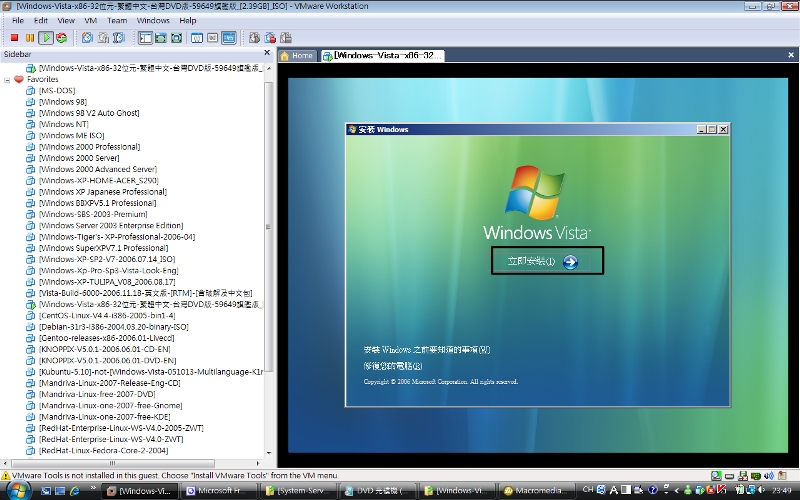The height and width of the screenshot is (500, 800).
Task: Select [Gentoo-releases-x86-2006.01-Livecd]
Action: [x=107, y=338]
